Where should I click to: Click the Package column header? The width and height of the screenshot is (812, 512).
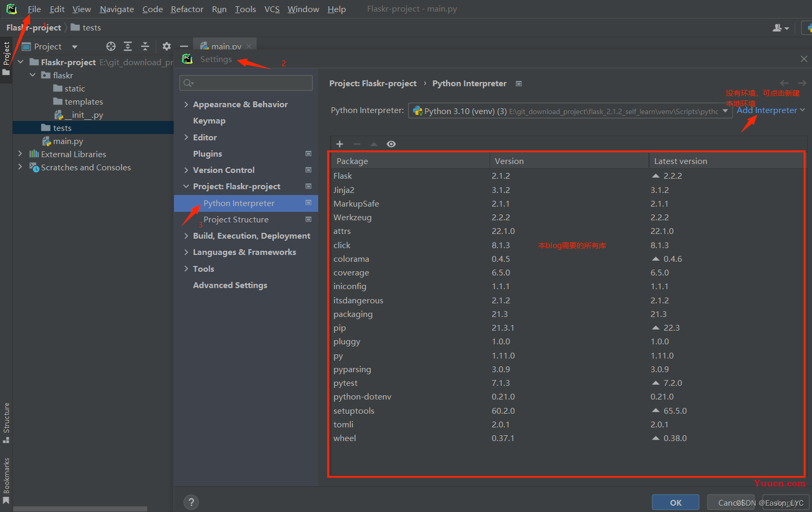point(410,161)
